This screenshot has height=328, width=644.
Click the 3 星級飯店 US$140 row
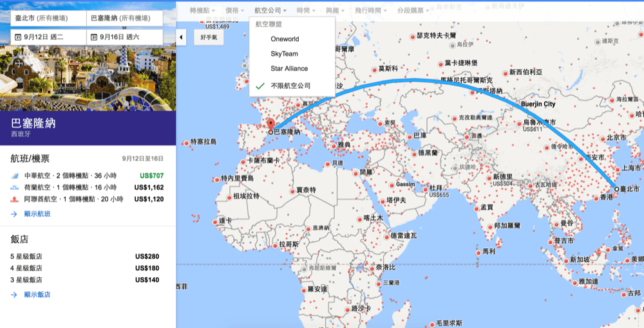tap(85, 280)
